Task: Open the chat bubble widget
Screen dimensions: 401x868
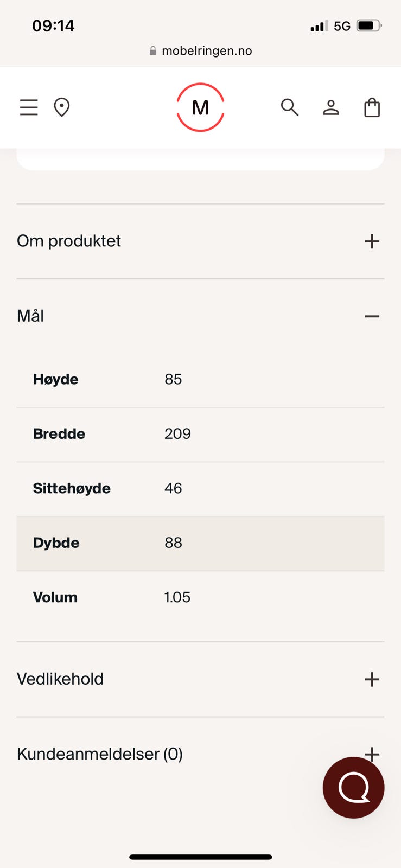Action: click(353, 787)
